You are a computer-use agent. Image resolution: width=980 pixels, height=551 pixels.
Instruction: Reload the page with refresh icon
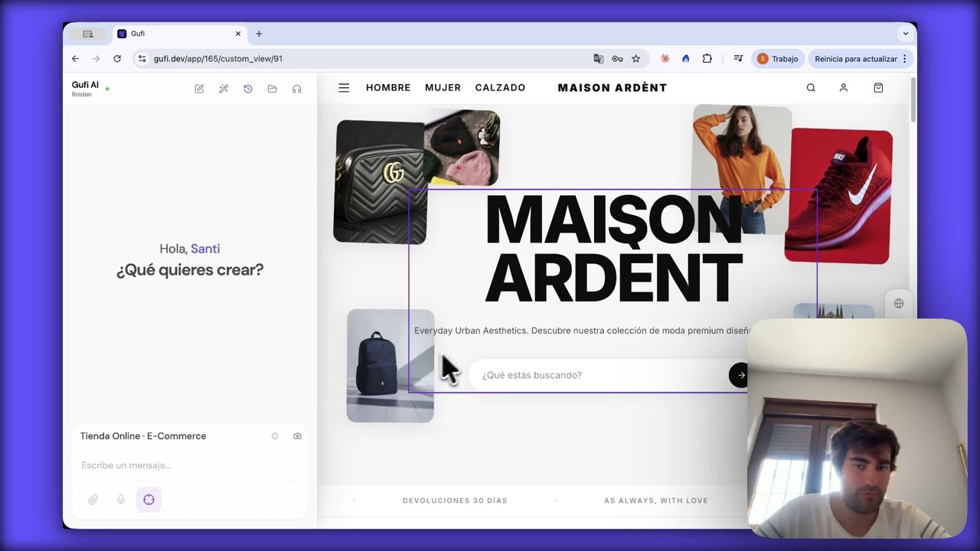click(117, 59)
